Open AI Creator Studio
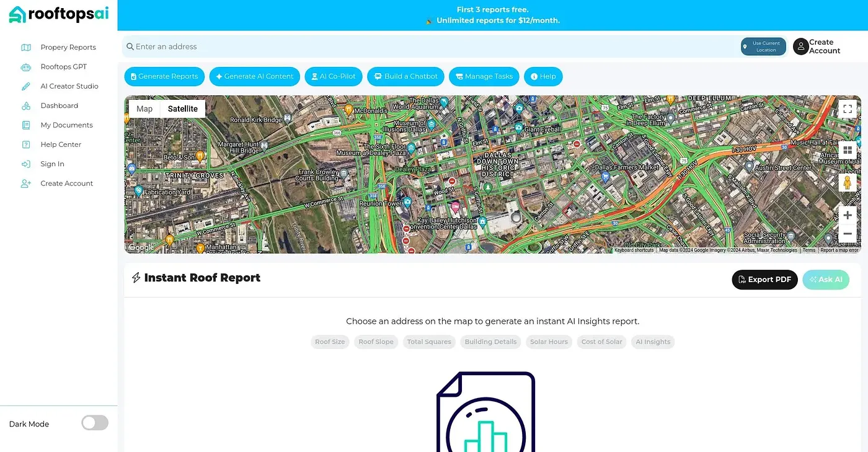Image resolution: width=868 pixels, height=452 pixels. point(69,86)
